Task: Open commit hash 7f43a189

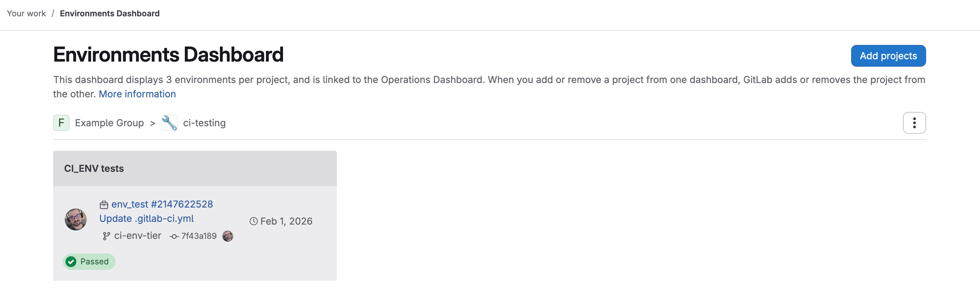Action: pyautogui.click(x=199, y=236)
